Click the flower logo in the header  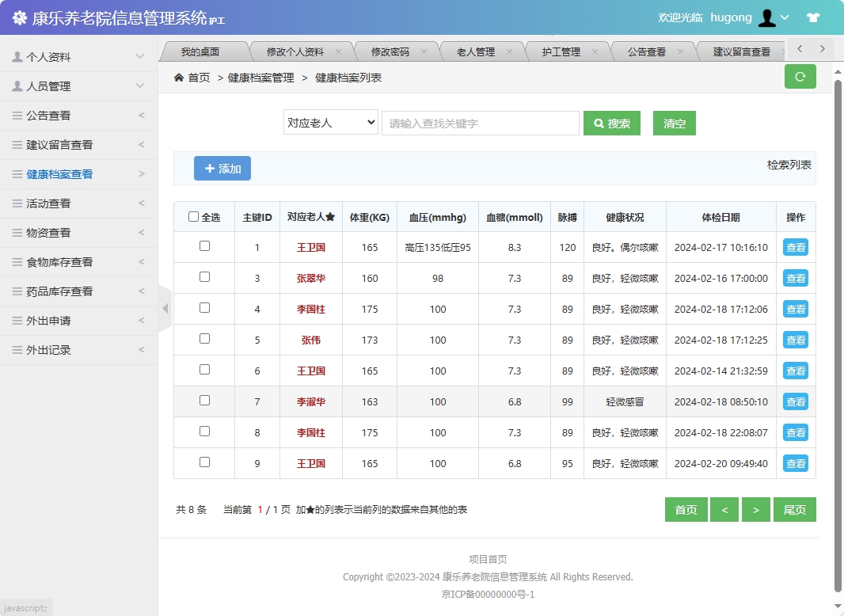pyautogui.click(x=20, y=17)
